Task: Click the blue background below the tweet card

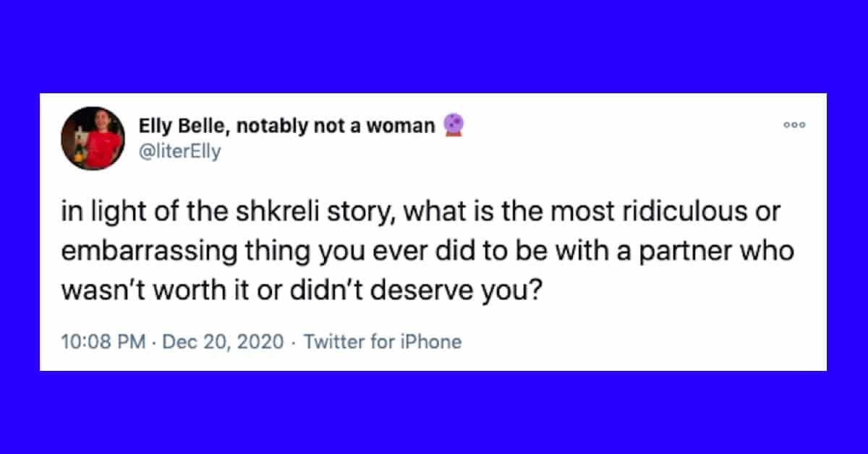Action: point(434,412)
